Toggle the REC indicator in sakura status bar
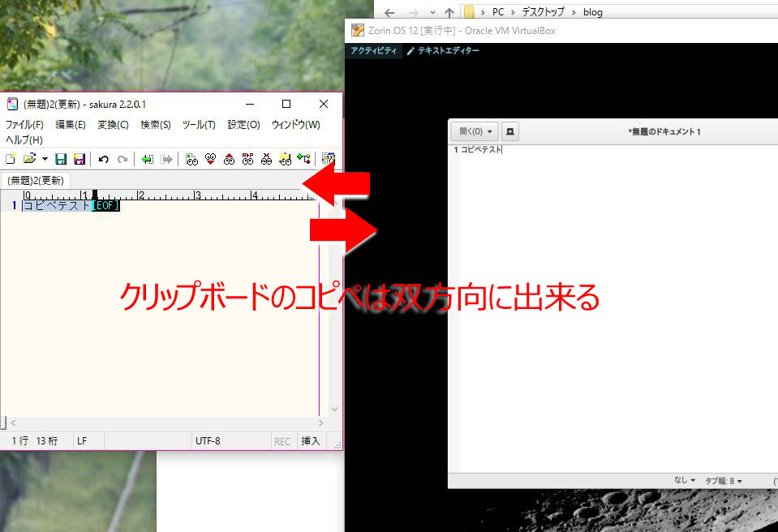 (282, 441)
